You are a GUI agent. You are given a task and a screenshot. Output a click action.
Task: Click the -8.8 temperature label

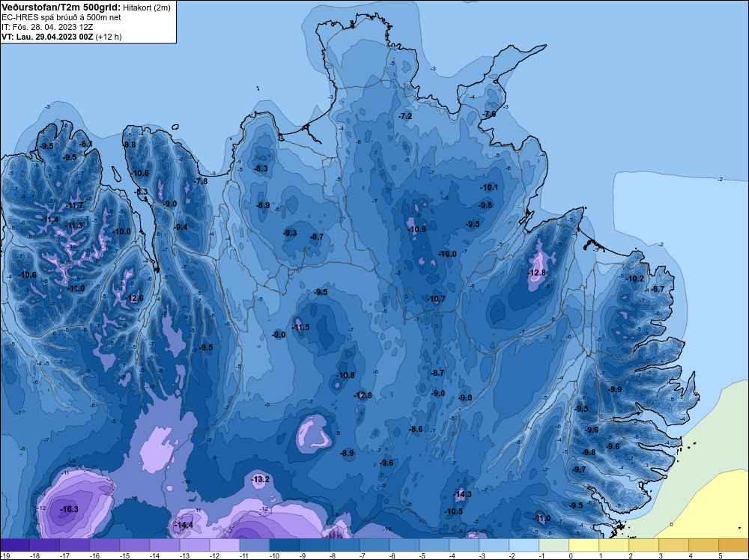point(130,144)
